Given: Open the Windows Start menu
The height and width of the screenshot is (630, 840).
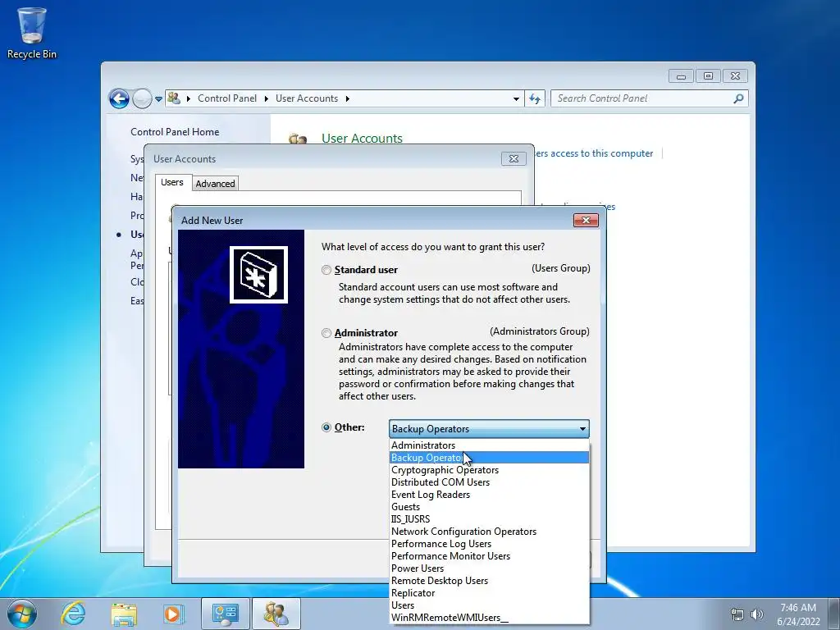Looking at the screenshot, I should tap(21, 614).
